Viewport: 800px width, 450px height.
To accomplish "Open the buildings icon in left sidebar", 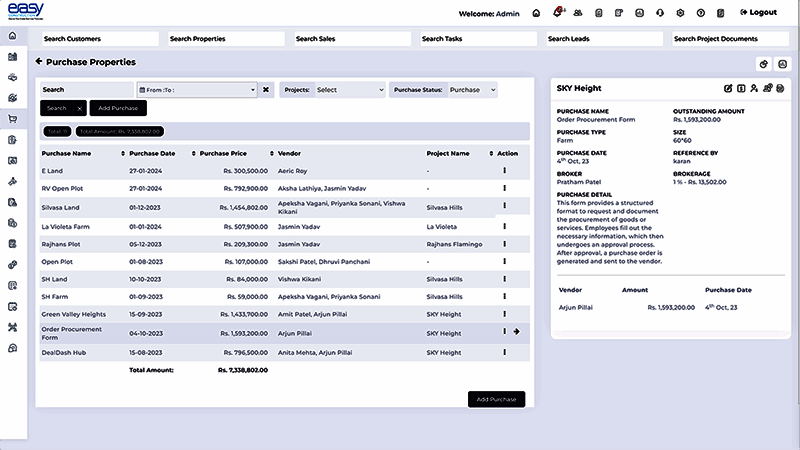I will click(x=13, y=57).
